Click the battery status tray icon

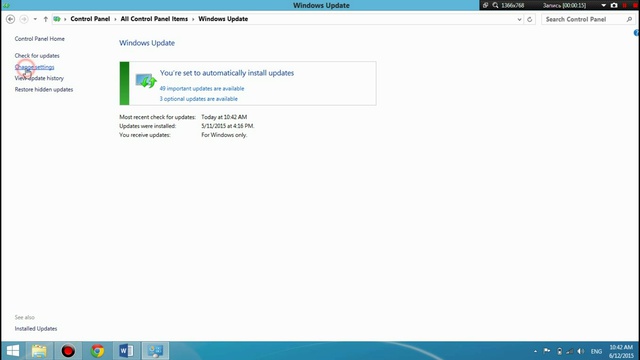point(559,351)
